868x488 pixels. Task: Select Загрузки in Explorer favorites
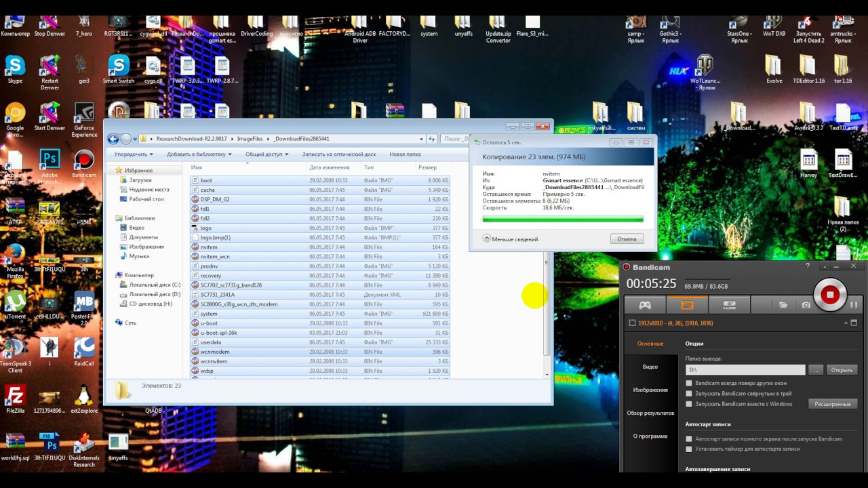pyautogui.click(x=140, y=180)
